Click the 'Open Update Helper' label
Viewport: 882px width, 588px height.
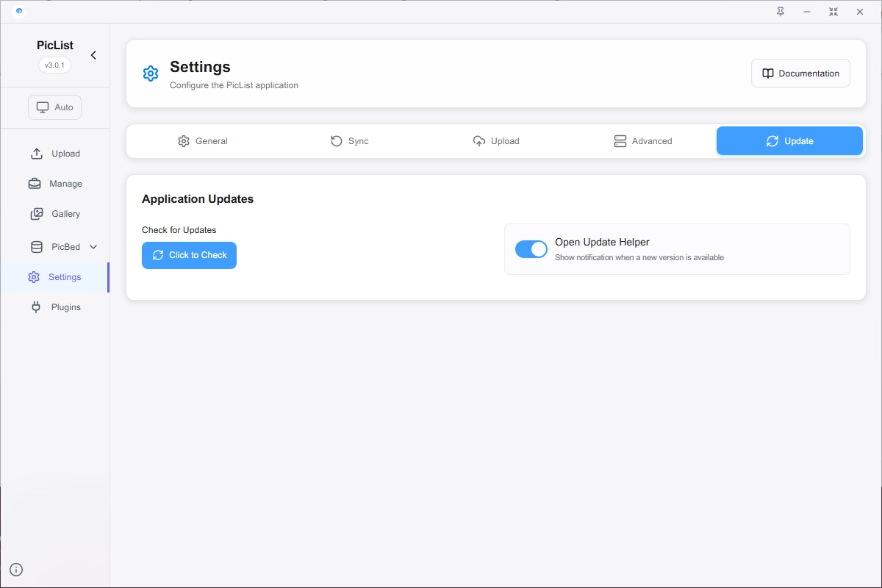click(x=602, y=242)
